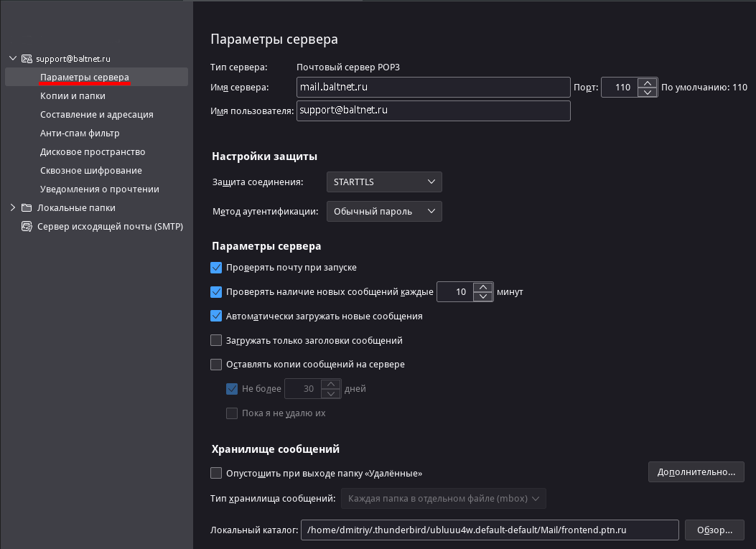Click the Локальные папки folder icon
Viewport: 756px width, 549px height.
(27, 208)
